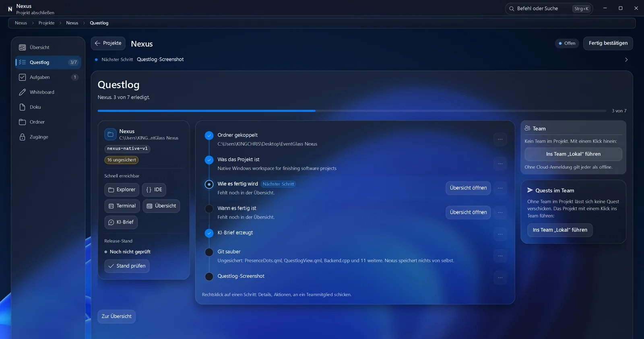
Task: Click the Nexus app logo
Action: [x=10, y=9]
